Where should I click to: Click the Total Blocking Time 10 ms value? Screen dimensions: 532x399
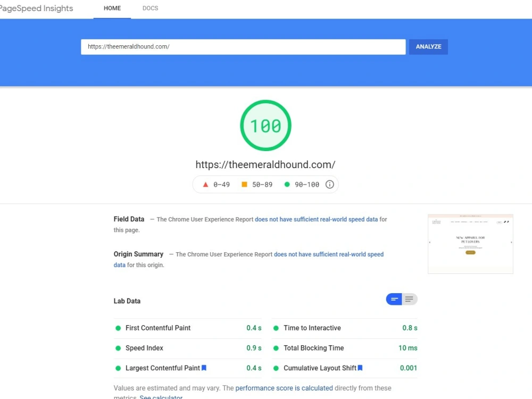408,348
